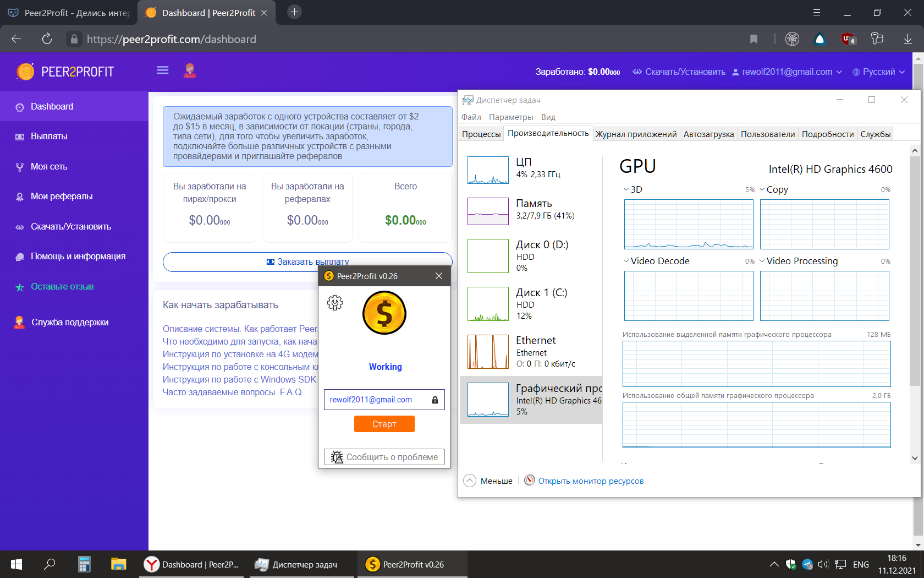Select Диск 0 (D:) performance item
The image size is (924, 578).
[531, 256]
